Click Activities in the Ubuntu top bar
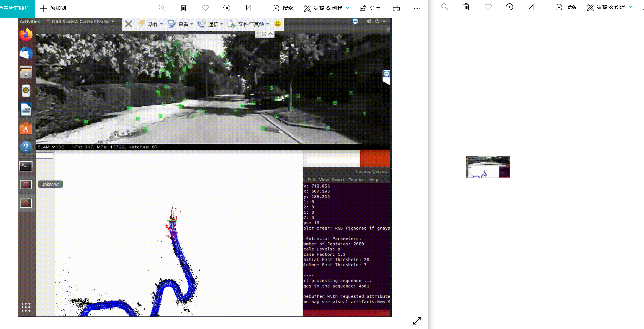This screenshot has width=644, height=329. 30,22
